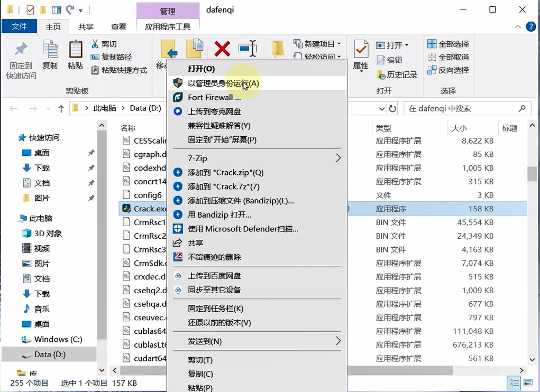The image size is (540, 392).
Task: Click the History icon in the Open group
Action: [x=381, y=74]
